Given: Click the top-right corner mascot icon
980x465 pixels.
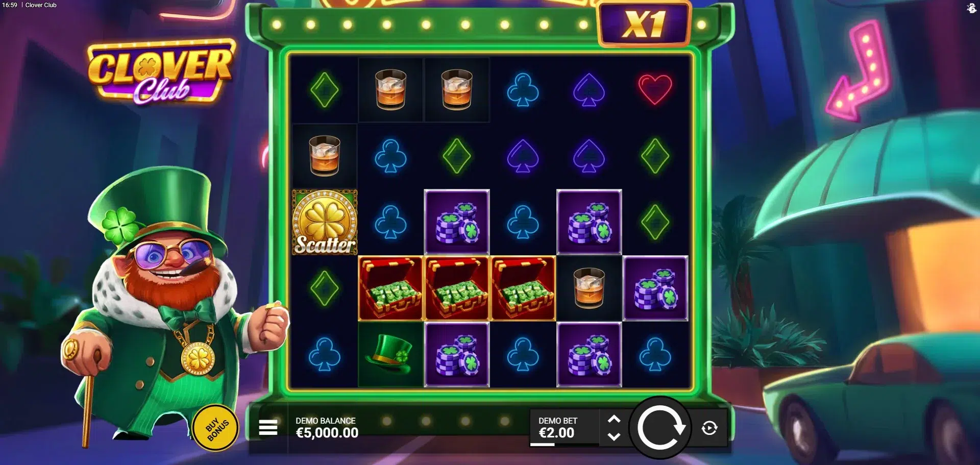Looking at the screenshot, I should coord(971,8).
